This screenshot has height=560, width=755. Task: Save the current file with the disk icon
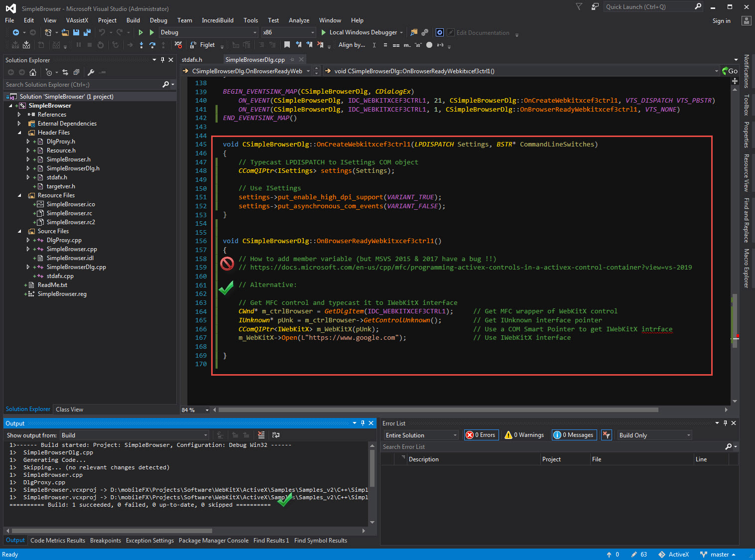(x=76, y=32)
